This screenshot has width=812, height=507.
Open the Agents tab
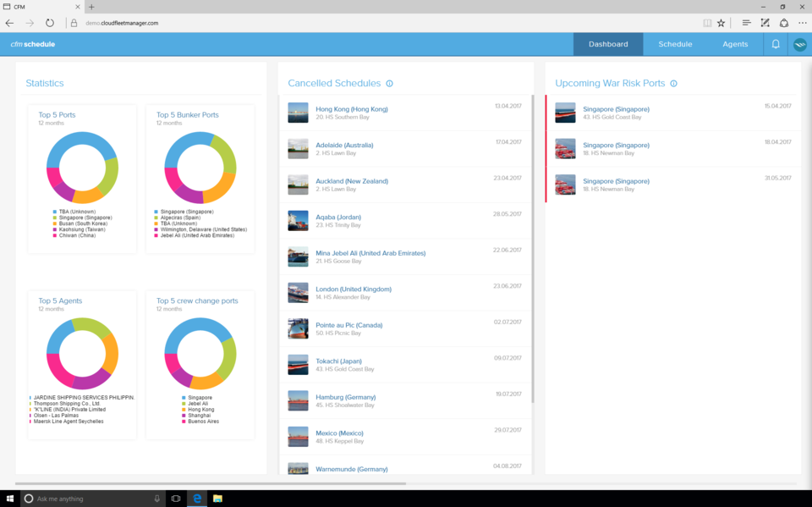[x=735, y=44]
